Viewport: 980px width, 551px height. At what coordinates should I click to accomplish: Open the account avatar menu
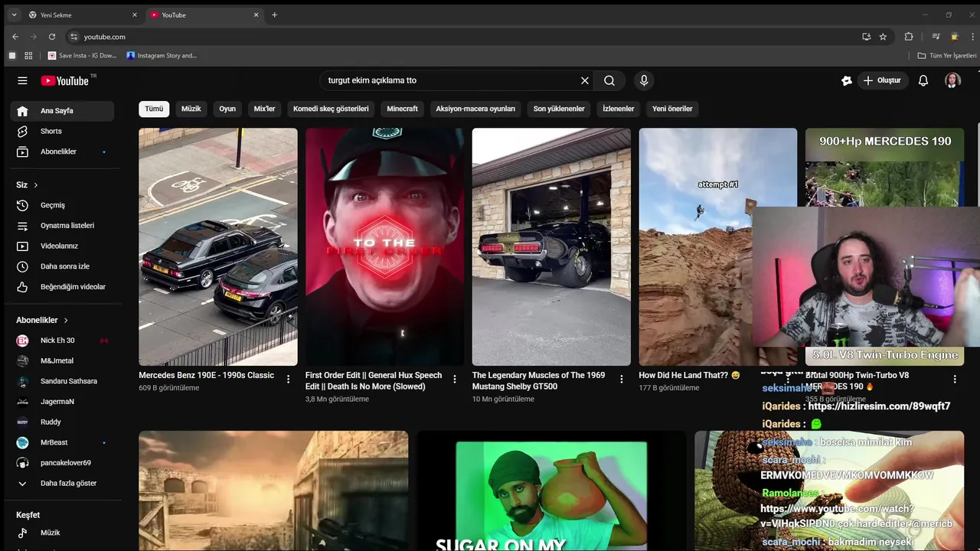[x=952, y=80]
